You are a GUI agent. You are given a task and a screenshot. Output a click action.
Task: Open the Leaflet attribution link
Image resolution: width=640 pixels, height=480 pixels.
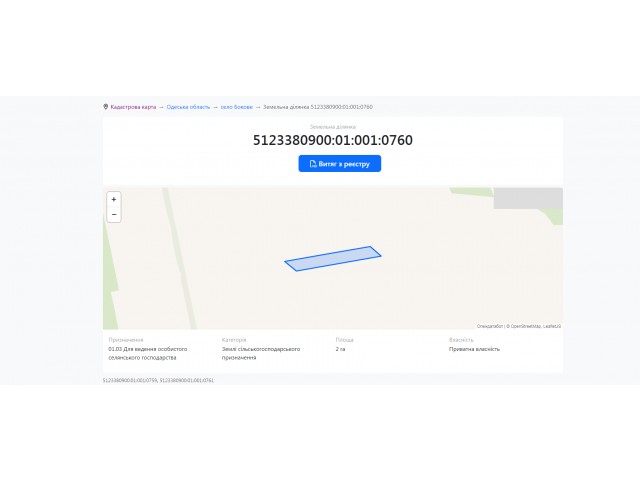coord(552,326)
